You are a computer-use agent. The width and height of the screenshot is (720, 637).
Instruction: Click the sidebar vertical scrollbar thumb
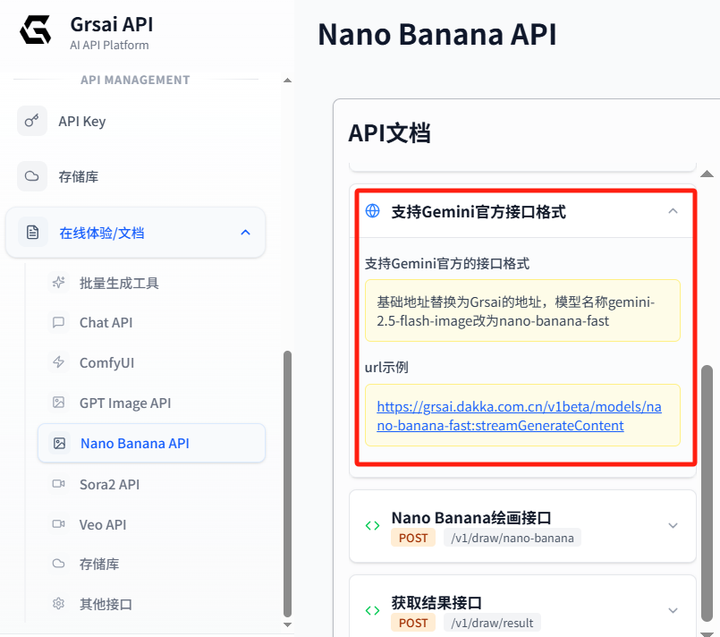click(287, 484)
